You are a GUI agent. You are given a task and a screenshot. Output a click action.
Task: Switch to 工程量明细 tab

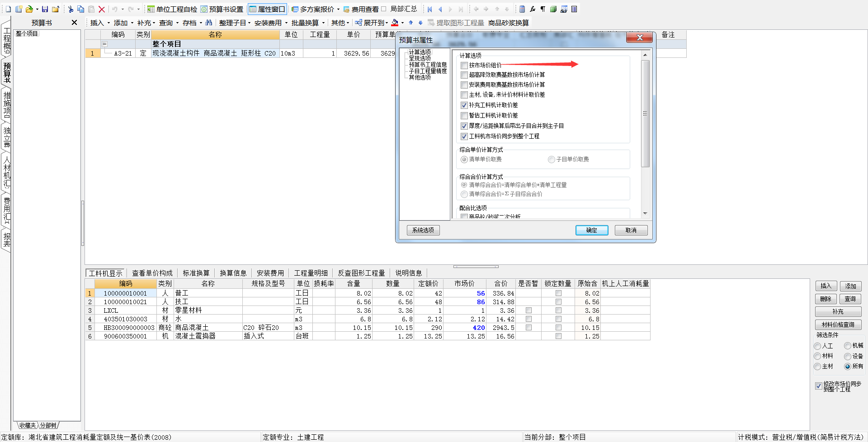311,273
